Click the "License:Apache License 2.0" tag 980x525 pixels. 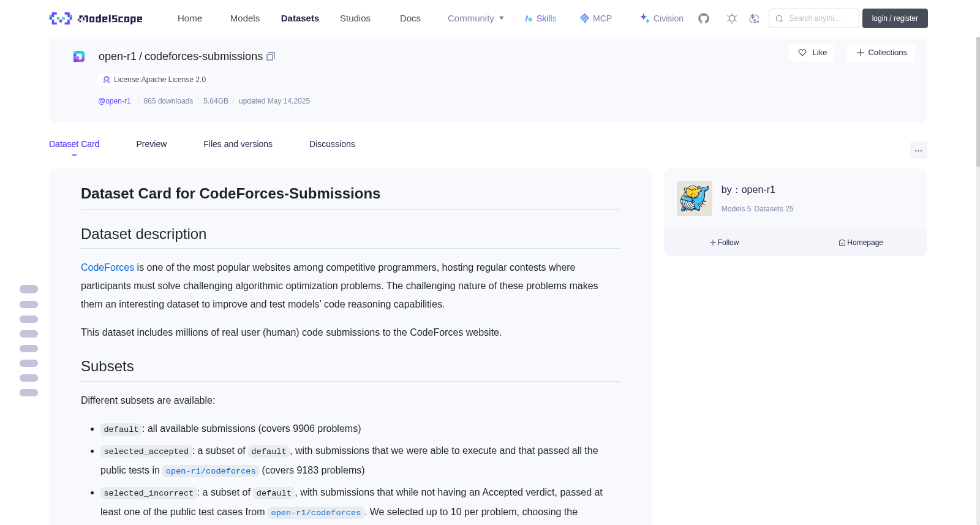154,80
